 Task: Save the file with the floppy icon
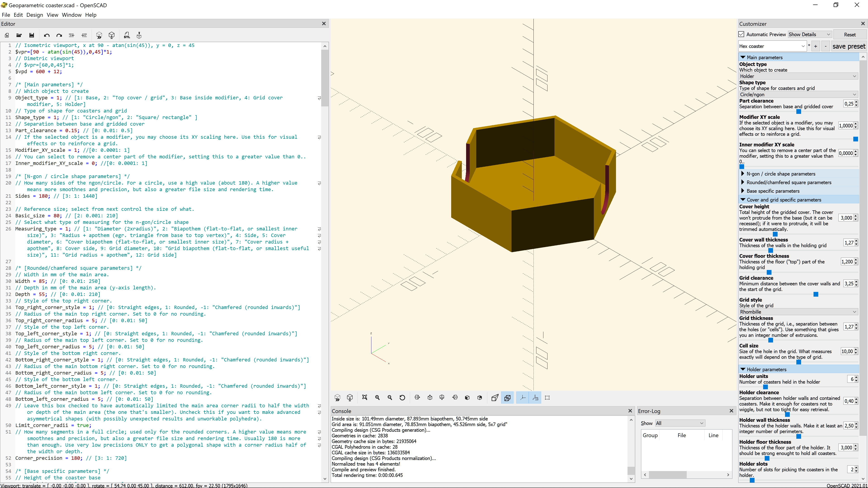pos(32,35)
